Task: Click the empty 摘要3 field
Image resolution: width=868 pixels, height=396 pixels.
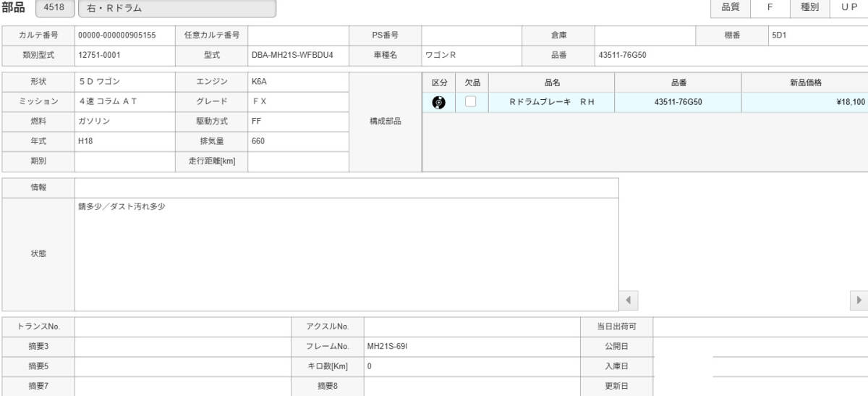Action: coord(182,346)
